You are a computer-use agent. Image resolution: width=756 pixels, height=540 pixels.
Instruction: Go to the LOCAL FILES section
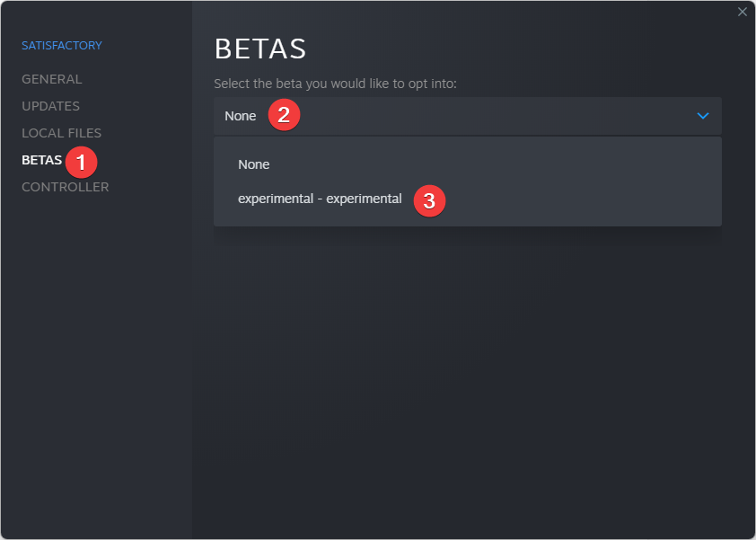(59, 132)
